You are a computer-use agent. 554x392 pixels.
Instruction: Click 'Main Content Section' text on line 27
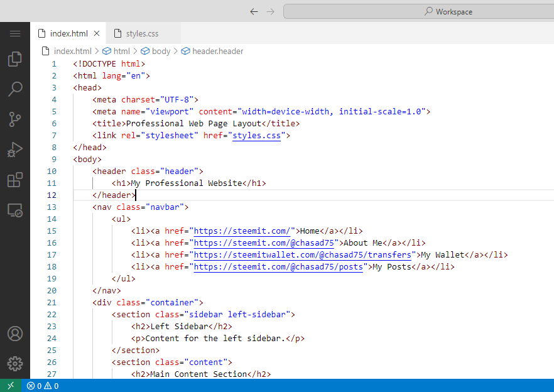198,374
